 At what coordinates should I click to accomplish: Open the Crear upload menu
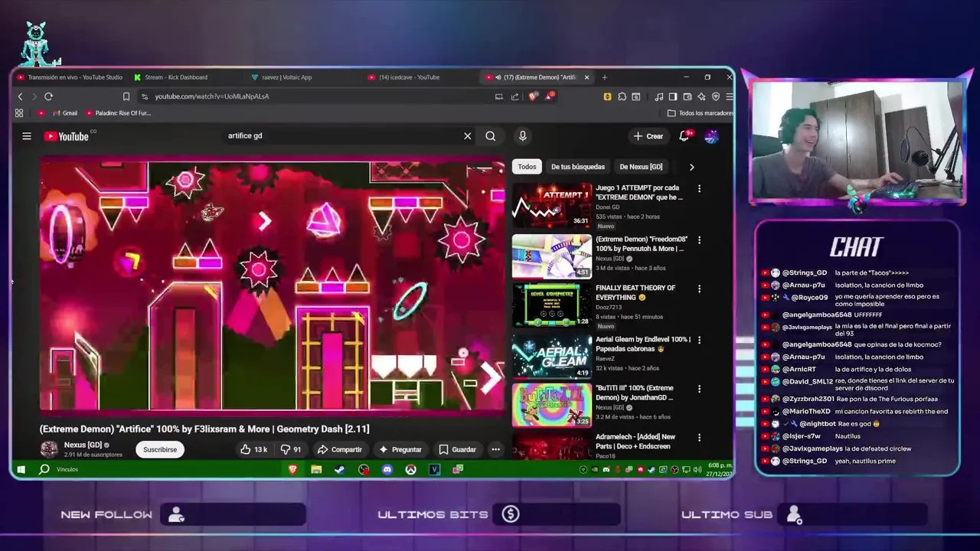[x=648, y=136]
